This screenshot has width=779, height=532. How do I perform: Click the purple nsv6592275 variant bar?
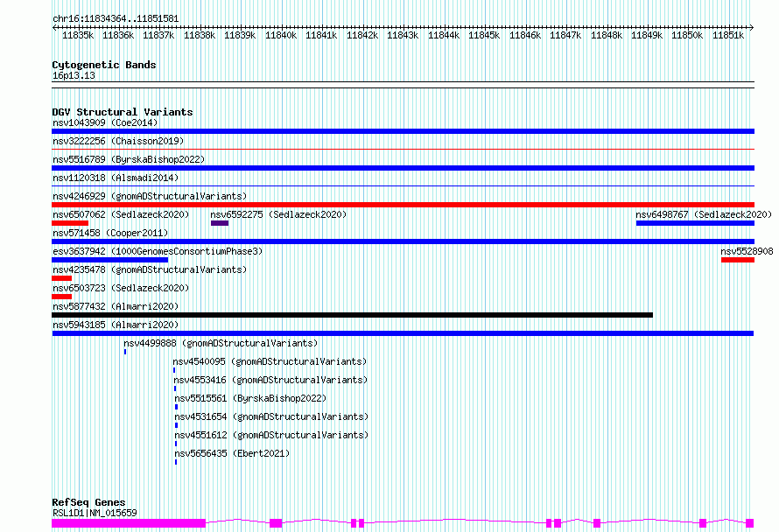[220, 223]
